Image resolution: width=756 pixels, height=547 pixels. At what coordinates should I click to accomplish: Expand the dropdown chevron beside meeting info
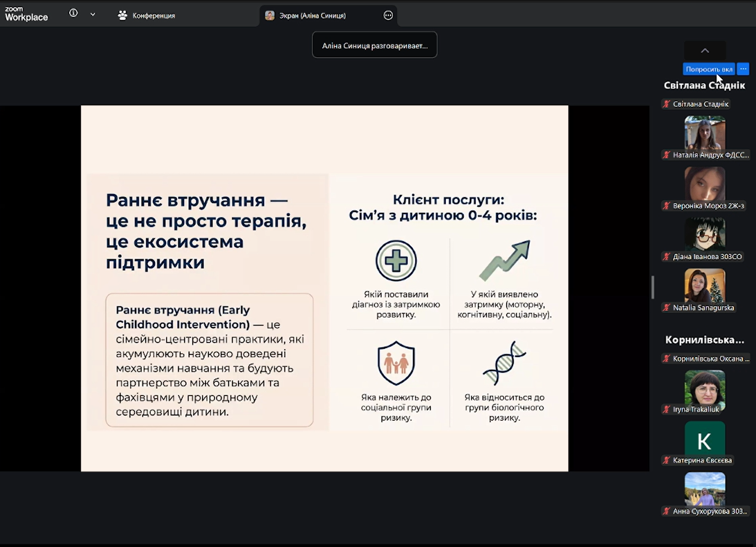(x=93, y=14)
